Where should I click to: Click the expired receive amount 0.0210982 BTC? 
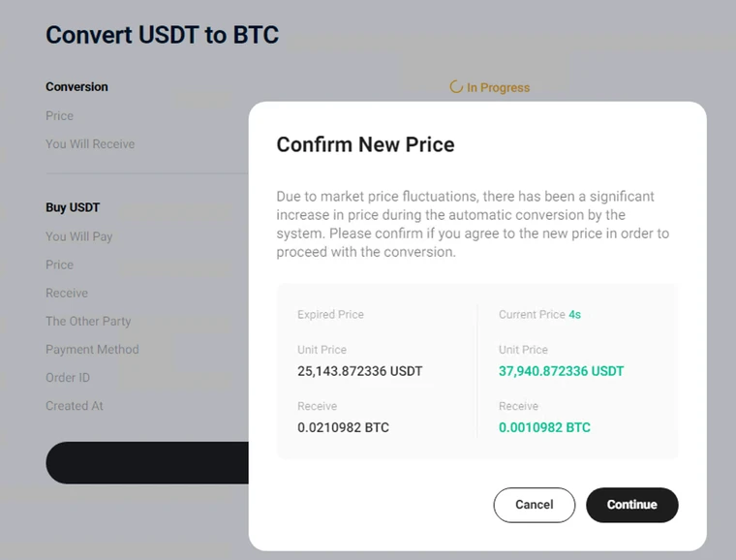[343, 427]
